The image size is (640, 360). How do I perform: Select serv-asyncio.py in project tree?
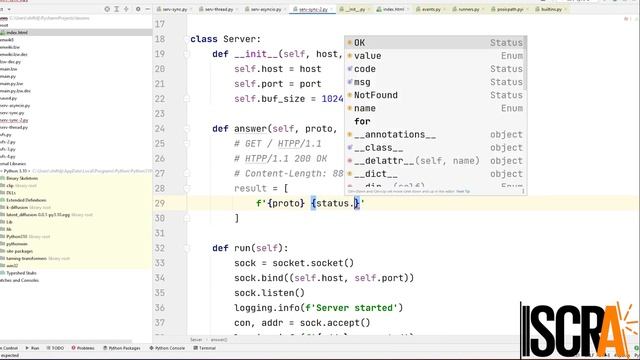click(15, 105)
